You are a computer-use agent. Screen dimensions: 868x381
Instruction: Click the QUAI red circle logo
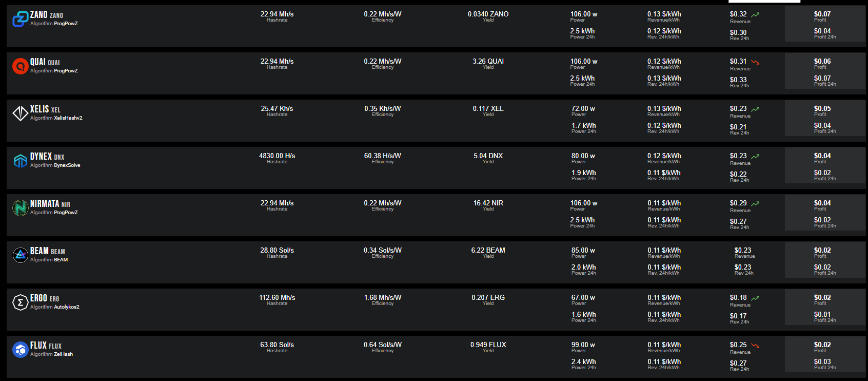[x=20, y=66]
